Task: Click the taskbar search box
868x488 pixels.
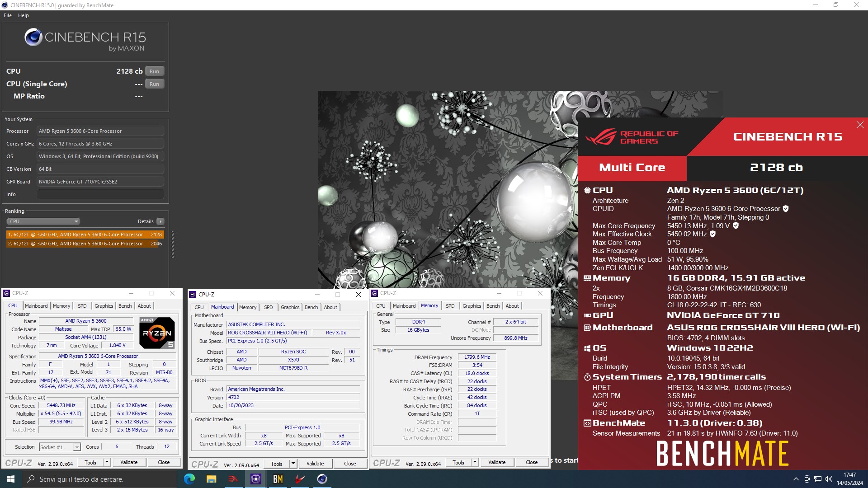Action: click(x=99, y=479)
